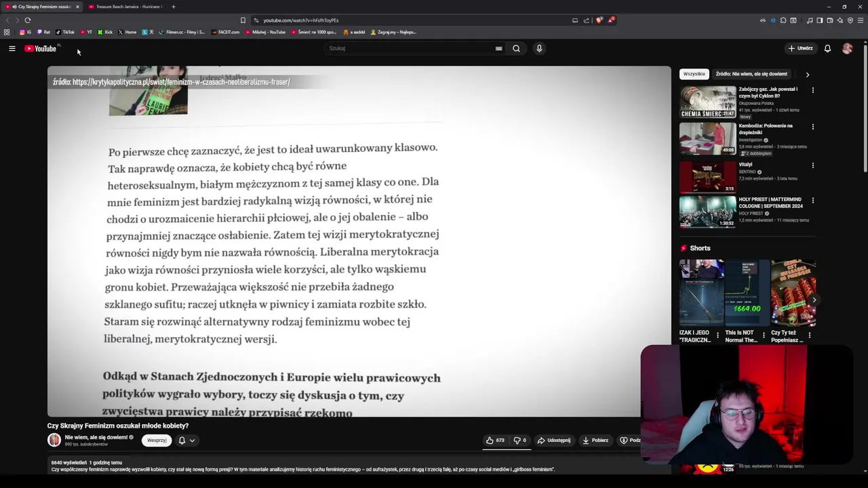
Task: Select the Czy Skrajny Feminizm tab
Action: click(41, 7)
